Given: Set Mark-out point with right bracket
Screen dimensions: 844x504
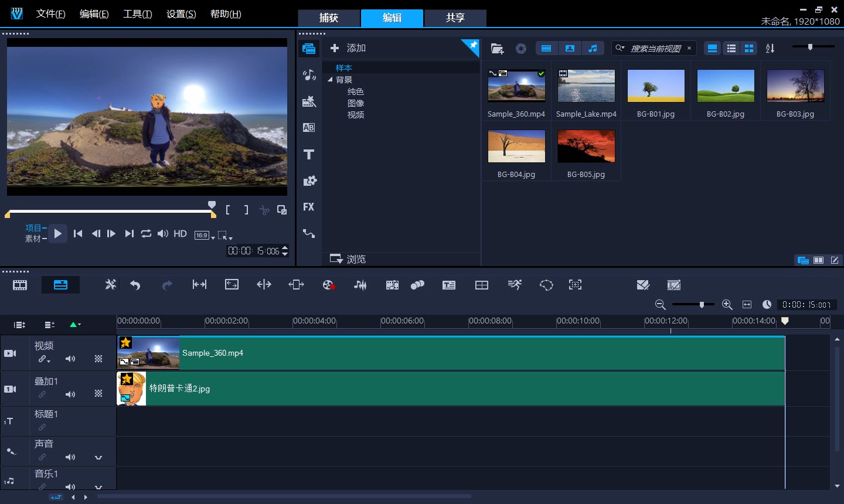Looking at the screenshot, I should pyautogui.click(x=246, y=210).
